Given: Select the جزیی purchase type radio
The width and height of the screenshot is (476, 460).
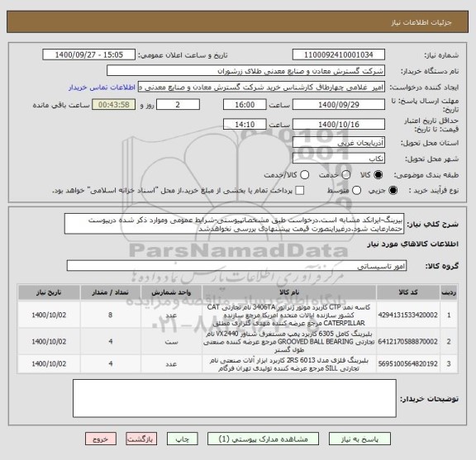Looking at the screenshot, I should click(x=393, y=190).
